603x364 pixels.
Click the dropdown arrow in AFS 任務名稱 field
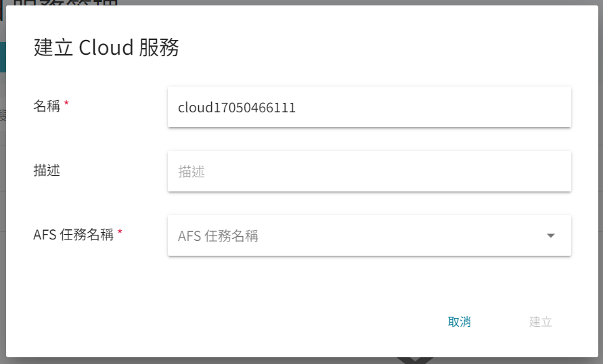tap(551, 235)
